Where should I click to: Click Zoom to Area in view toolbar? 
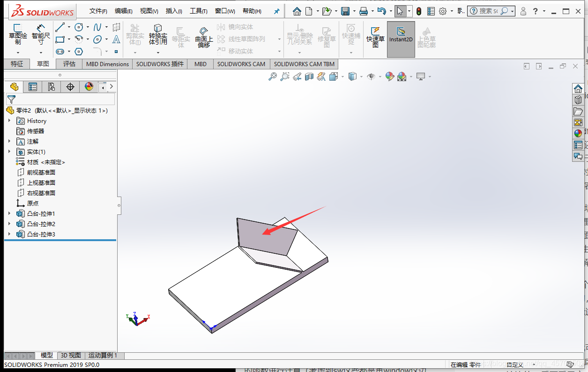[x=284, y=76]
